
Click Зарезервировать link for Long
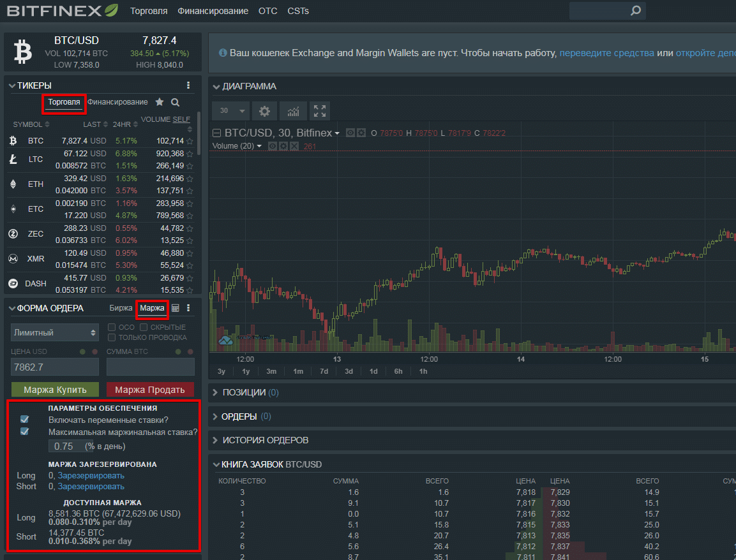[91, 476]
